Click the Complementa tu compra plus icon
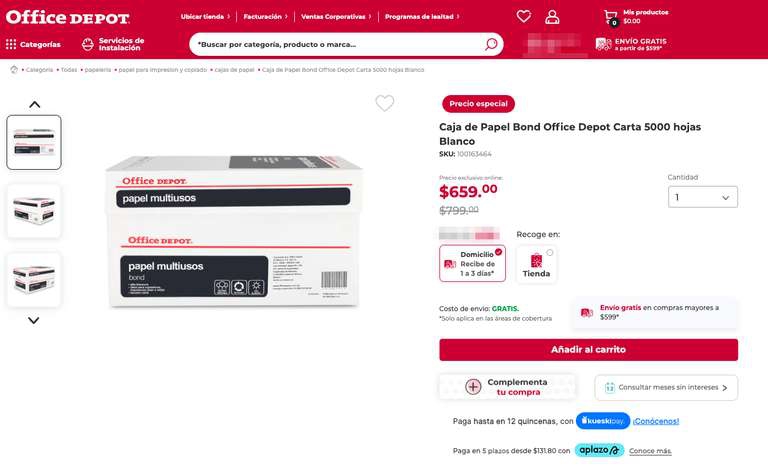Viewport: 768px width, 472px height. click(473, 387)
